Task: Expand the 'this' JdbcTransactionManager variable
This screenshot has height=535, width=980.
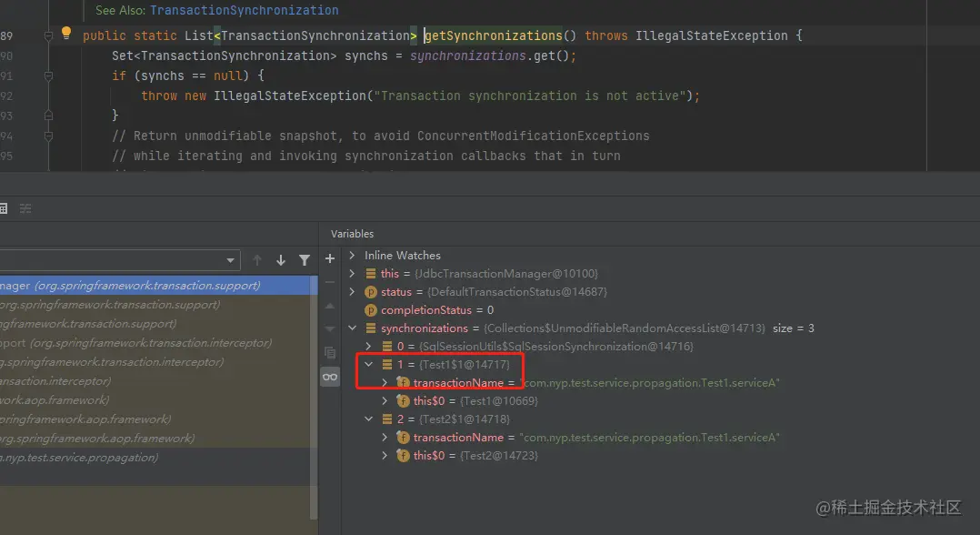Action: coord(352,274)
